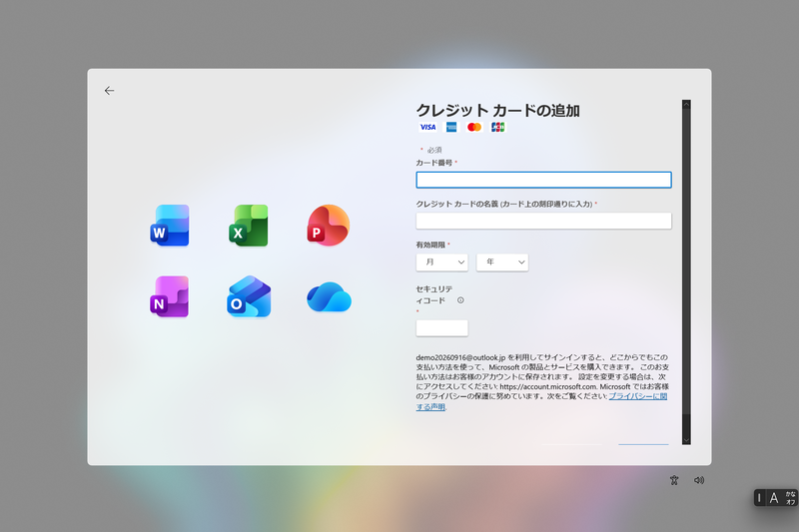This screenshot has height=532, width=799.
Task: Open the 月 expiry month dropdown
Action: 441,263
